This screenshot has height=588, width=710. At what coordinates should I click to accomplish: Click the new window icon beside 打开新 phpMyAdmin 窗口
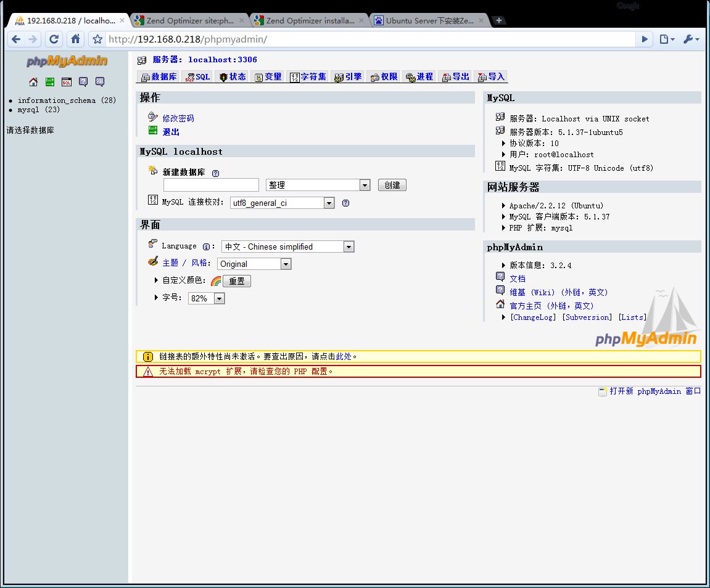click(602, 392)
